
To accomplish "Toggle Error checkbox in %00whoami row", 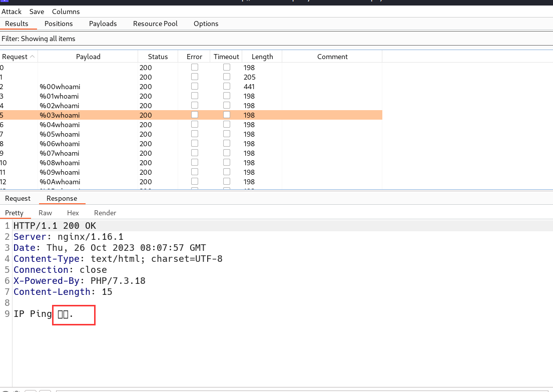I will [x=195, y=86].
